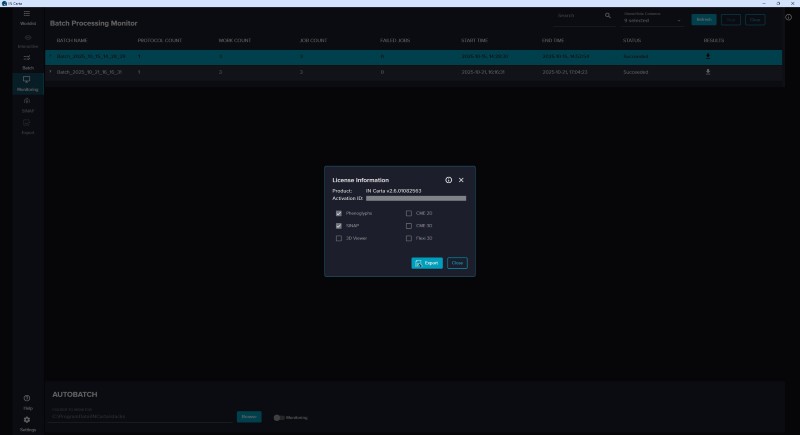Click the AutoBatch folder path field

[x=142, y=417]
